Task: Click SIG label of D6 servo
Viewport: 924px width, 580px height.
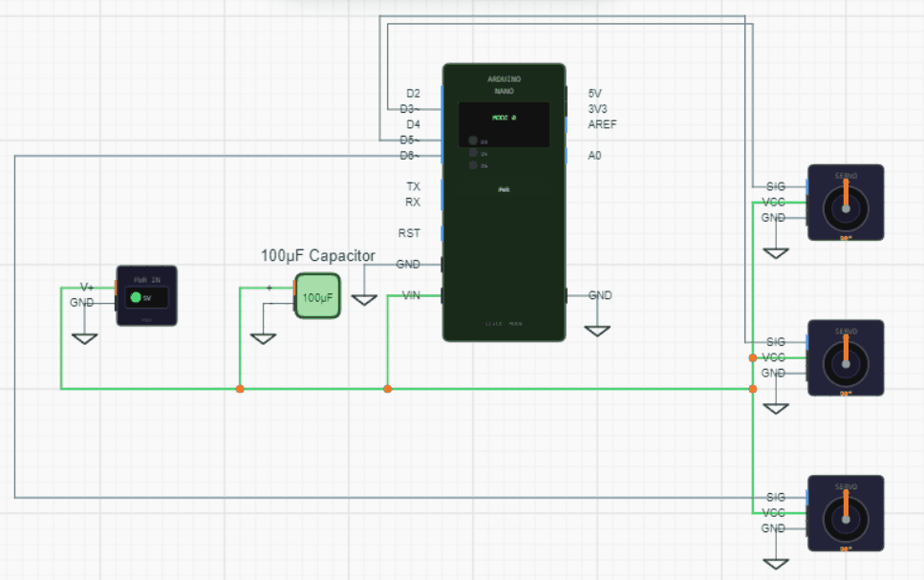Action: click(x=776, y=498)
